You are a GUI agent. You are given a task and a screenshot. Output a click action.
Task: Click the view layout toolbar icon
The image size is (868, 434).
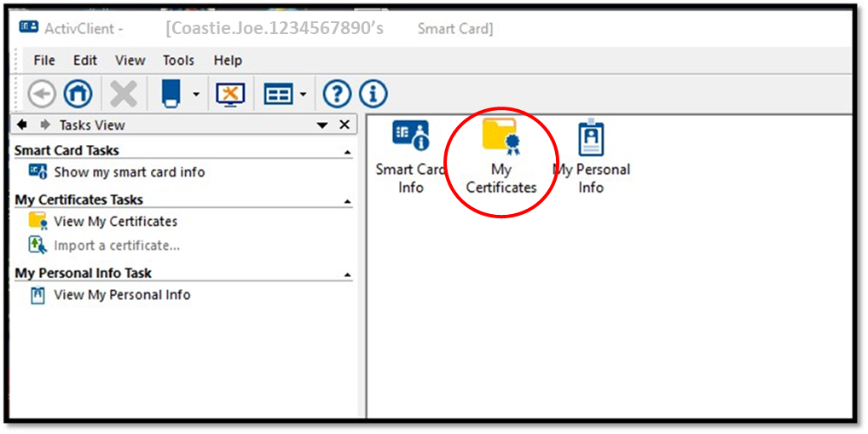point(278,95)
